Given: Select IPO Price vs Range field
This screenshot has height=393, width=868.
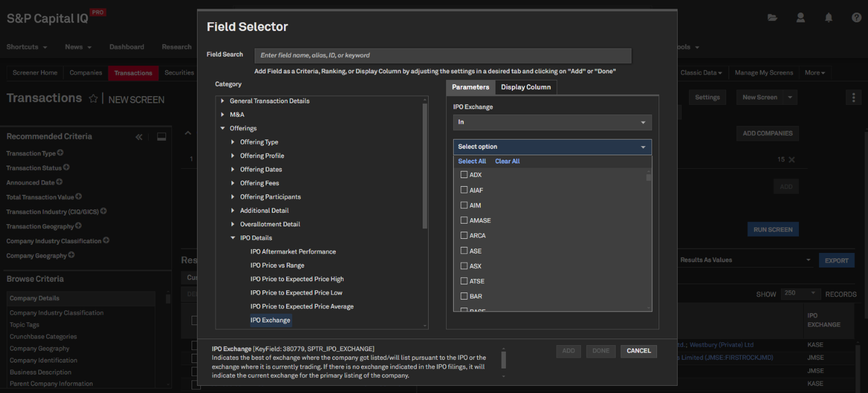Looking at the screenshot, I should tap(277, 265).
